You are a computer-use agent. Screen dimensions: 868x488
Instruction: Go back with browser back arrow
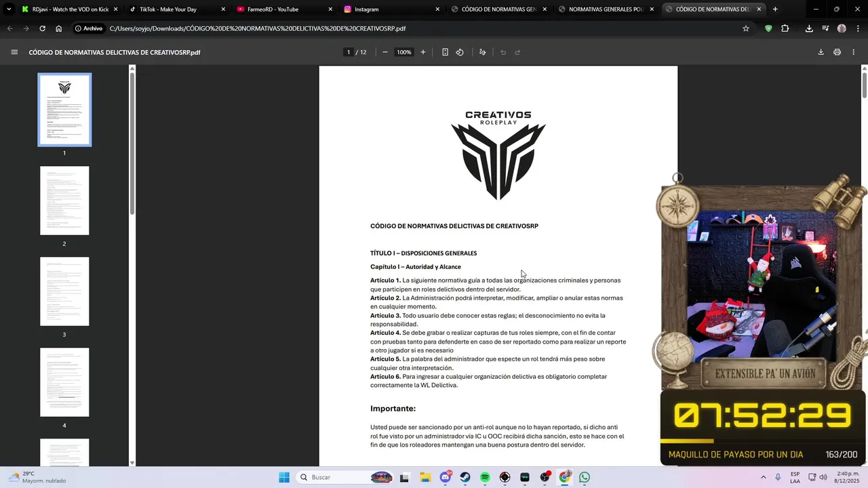tap(9, 28)
